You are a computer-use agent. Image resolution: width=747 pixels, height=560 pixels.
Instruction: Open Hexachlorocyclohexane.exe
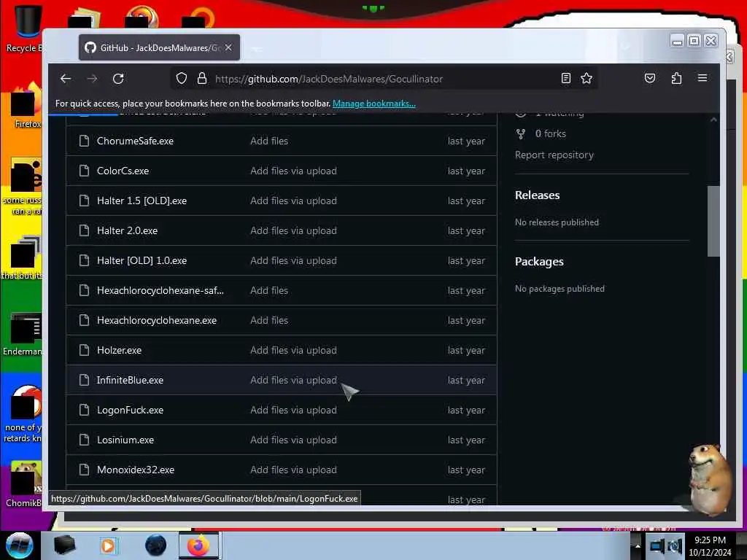click(x=157, y=321)
